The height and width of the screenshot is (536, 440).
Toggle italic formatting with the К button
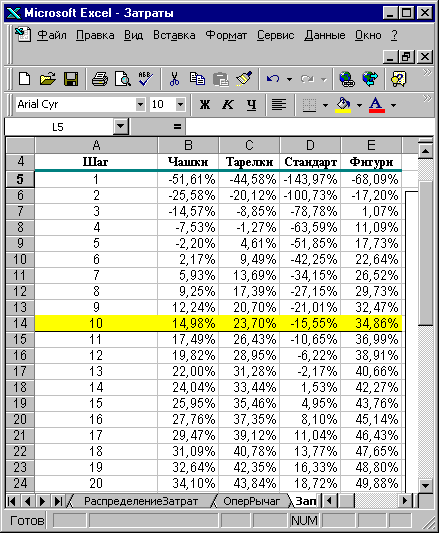(x=228, y=105)
